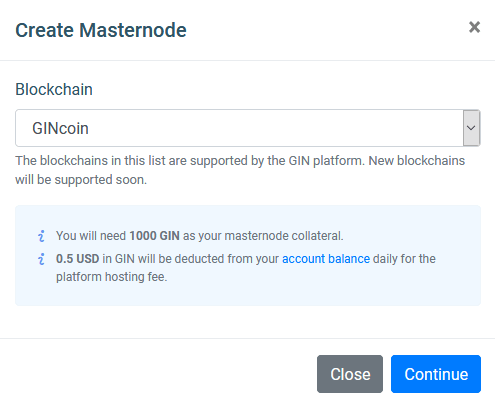Click the bold 0.5 USD fee amount
This screenshot has height=408, width=495.
[77, 259]
